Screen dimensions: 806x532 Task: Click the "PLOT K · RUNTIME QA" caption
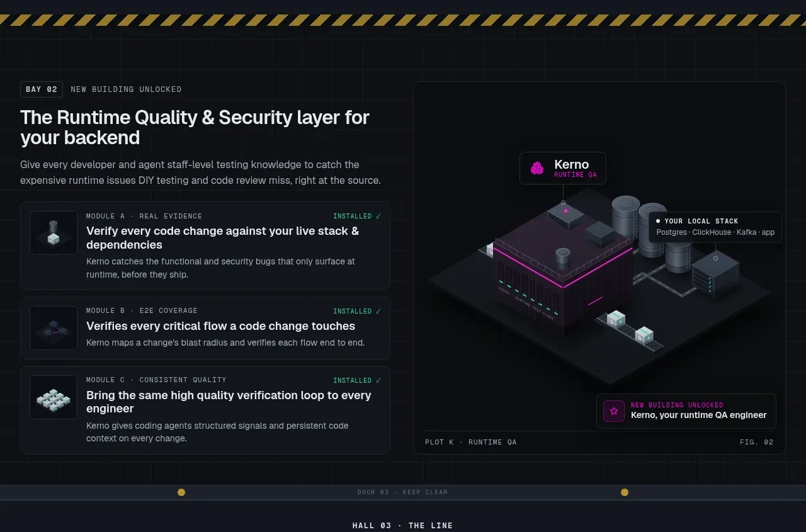471,442
